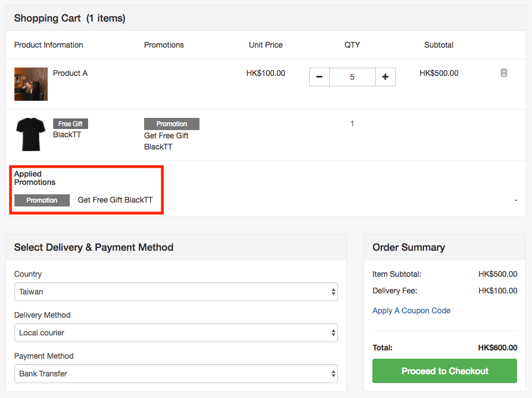The height and width of the screenshot is (398, 532).
Task: Click the BlackTT name under the Free Gift badge
Action: [x=67, y=135]
